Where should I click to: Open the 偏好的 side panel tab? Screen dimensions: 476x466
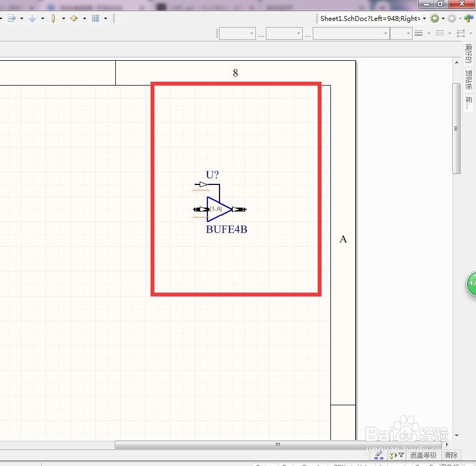click(468, 53)
